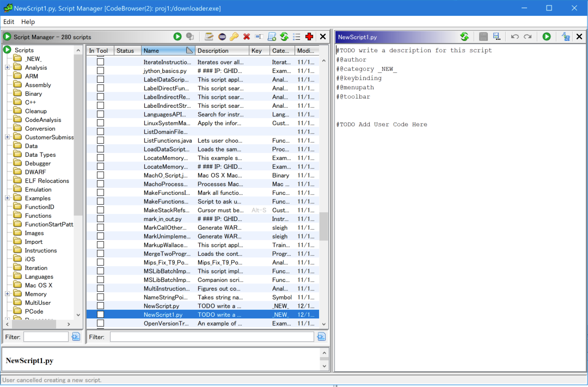588x387 pixels.
Task: Toggle In Tool checkbox for NewScript.py
Action: 100,306
